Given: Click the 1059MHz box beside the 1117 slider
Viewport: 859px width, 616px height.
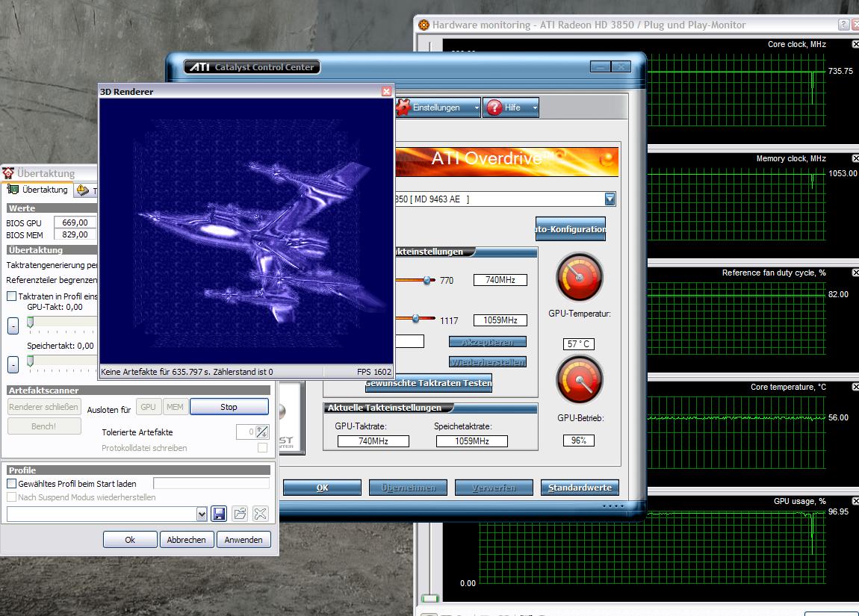Looking at the screenshot, I should pos(500,320).
